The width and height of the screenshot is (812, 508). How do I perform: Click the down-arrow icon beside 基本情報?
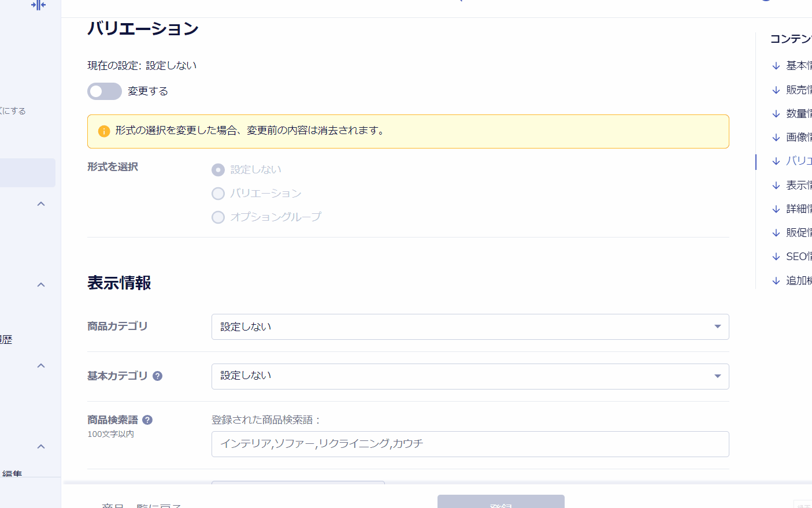tap(776, 66)
